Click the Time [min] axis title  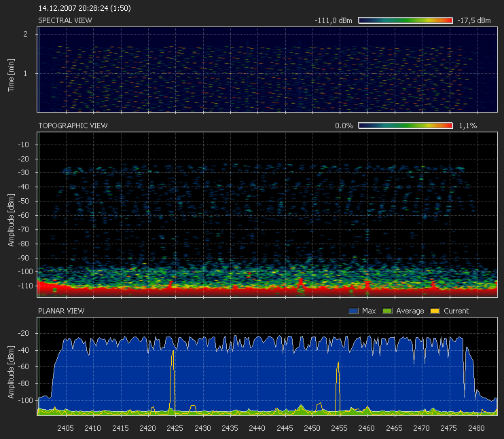pyautogui.click(x=12, y=75)
